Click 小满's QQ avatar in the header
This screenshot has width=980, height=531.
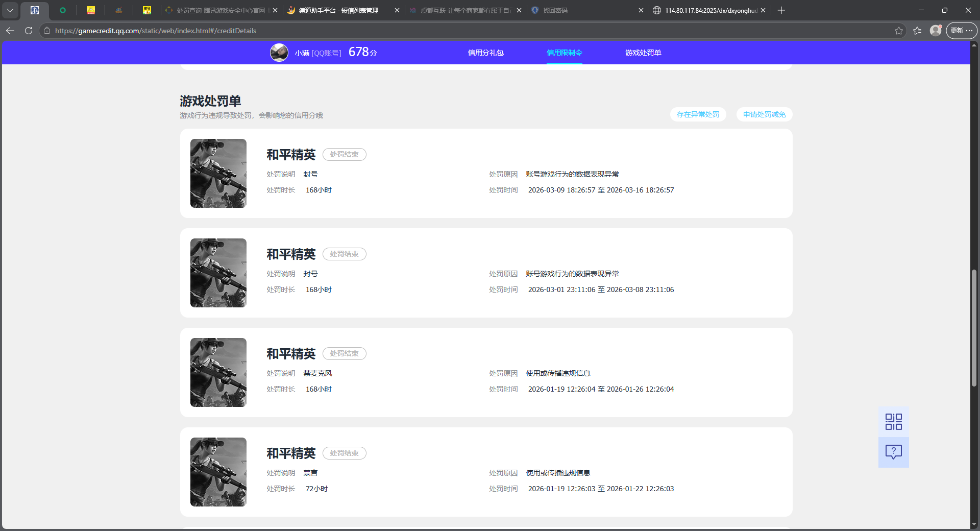click(x=279, y=52)
